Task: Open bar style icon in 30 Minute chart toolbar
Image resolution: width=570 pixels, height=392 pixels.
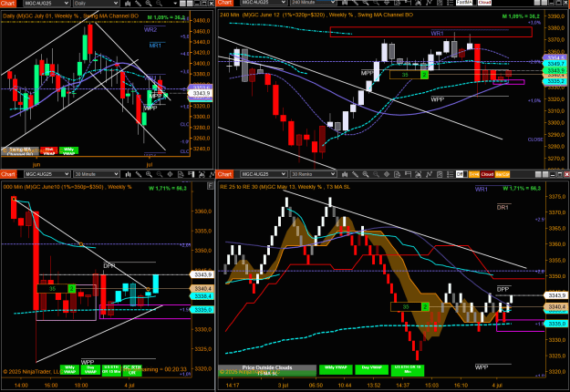Action: point(128,174)
